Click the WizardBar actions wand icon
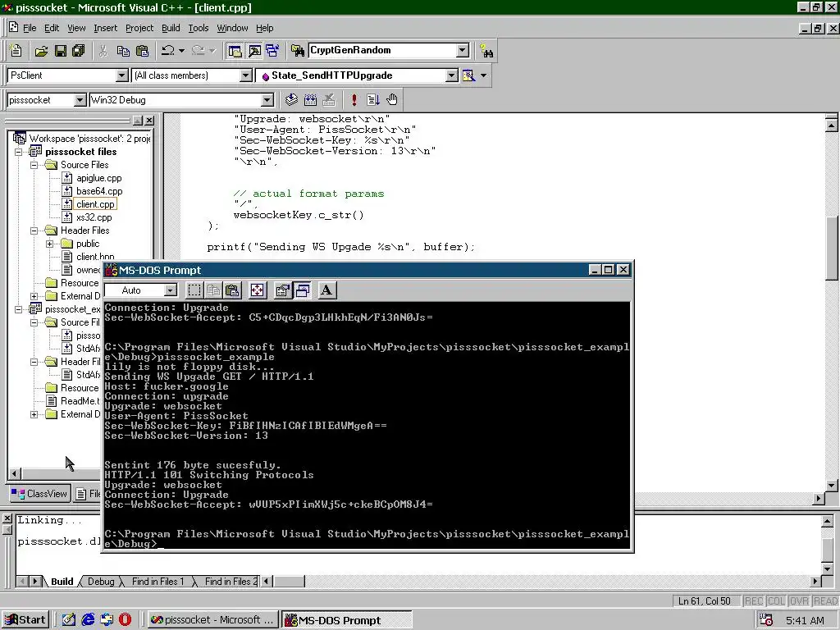This screenshot has width=840, height=630. [468, 75]
